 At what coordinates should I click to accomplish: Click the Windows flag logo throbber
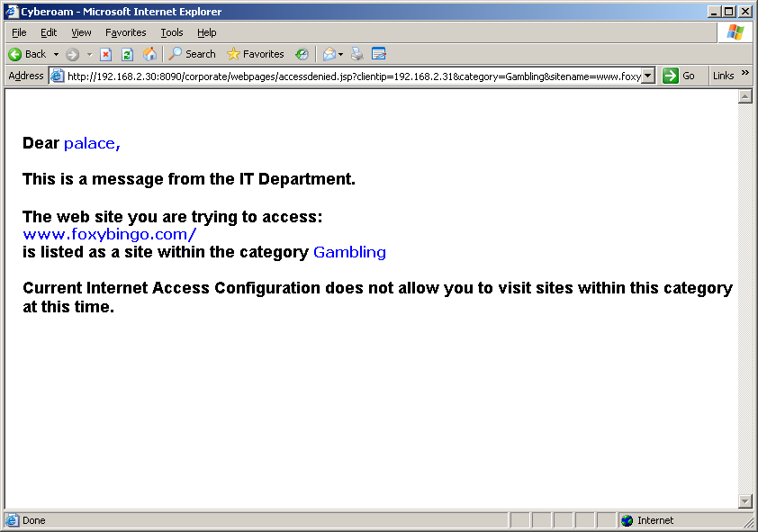tap(735, 32)
